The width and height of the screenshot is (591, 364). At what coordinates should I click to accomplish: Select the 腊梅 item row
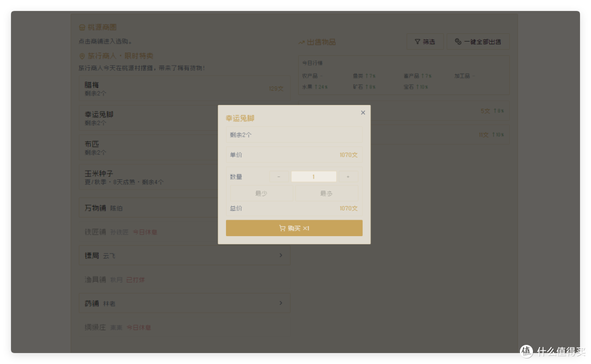click(x=184, y=89)
